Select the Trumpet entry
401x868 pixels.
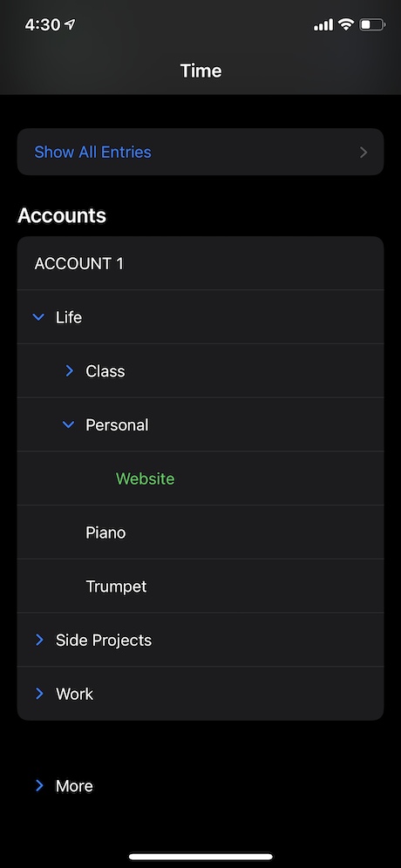coord(116,587)
